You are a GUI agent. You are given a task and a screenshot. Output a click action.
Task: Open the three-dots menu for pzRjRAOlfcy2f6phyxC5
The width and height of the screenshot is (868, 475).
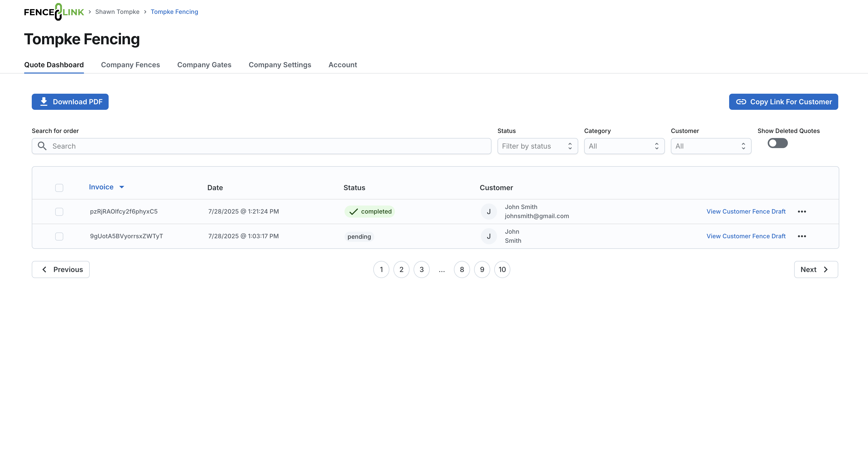tap(802, 212)
